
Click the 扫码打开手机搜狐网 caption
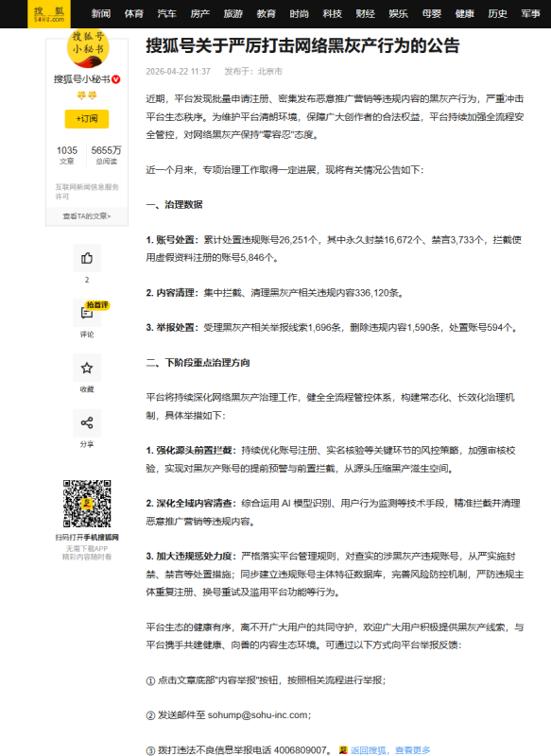point(87,537)
